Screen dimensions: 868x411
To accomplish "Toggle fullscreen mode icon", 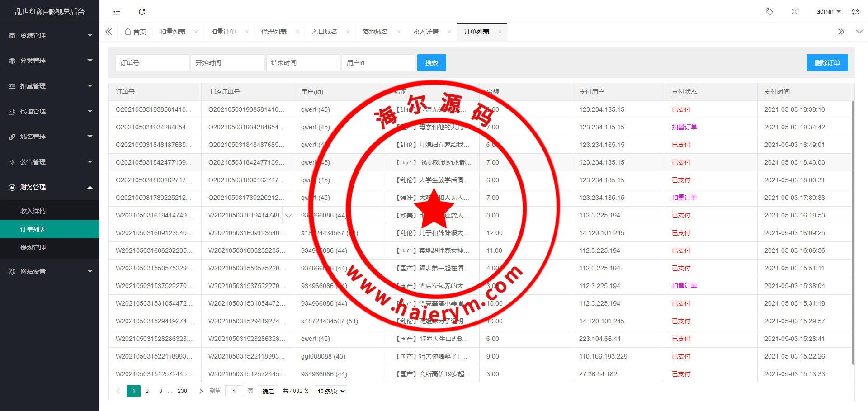I will pyautogui.click(x=794, y=12).
